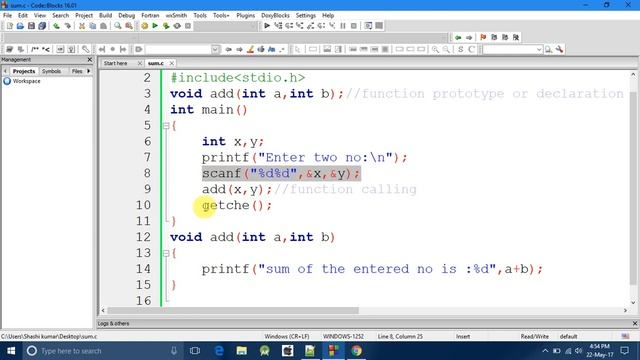Save the file with the floppy icon
Image resolution: width=640 pixels, height=360 pixels.
click(x=31, y=26)
